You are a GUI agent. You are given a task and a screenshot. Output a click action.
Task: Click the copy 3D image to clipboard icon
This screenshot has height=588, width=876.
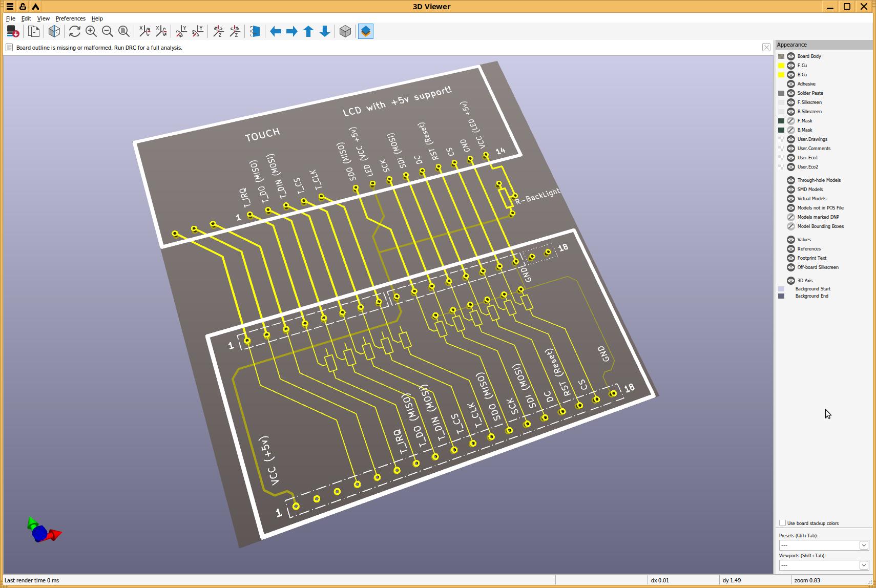click(34, 32)
